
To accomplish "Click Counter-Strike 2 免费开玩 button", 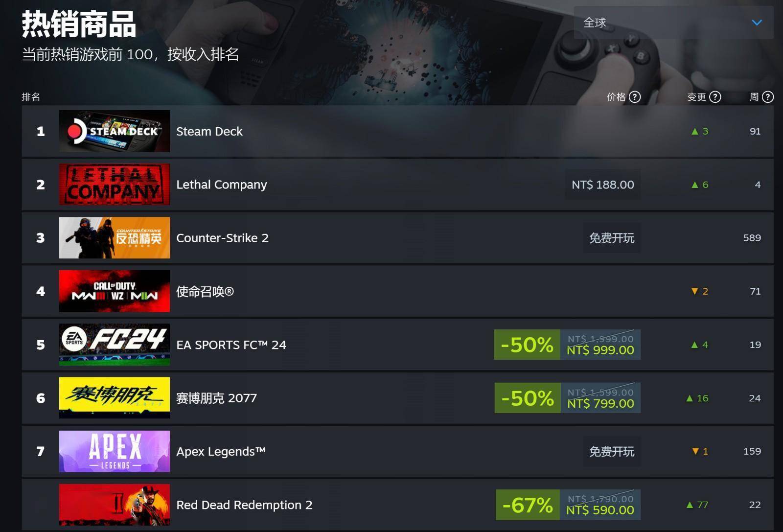I will pos(612,238).
